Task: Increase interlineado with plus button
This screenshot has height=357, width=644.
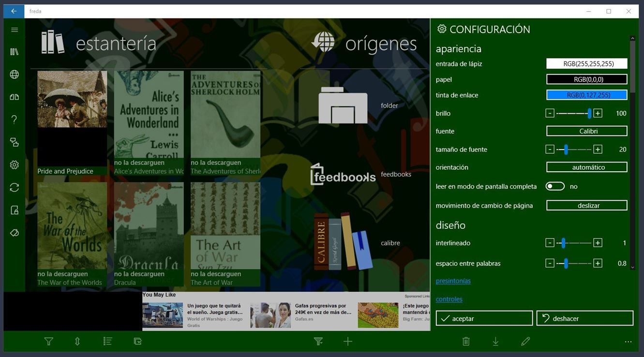Action: 598,243
